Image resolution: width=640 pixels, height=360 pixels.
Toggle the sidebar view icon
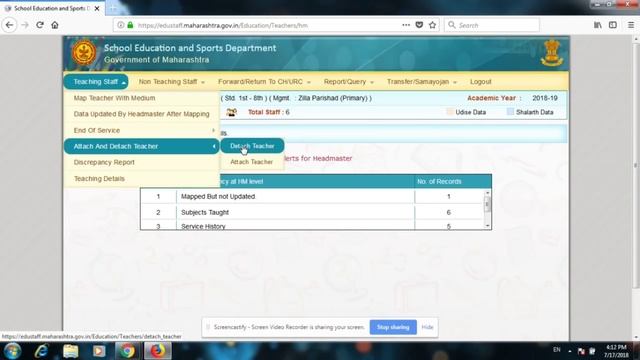click(x=613, y=25)
